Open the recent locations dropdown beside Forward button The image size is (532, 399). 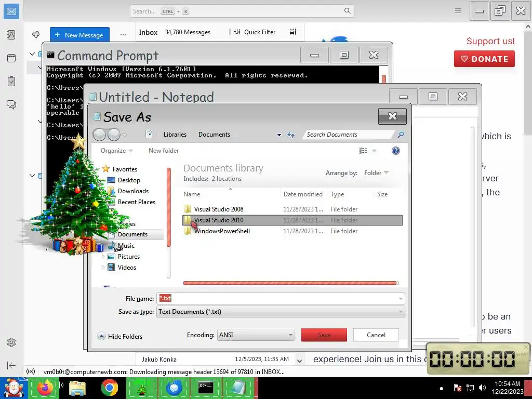pyautogui.click(x=125, y=135)
